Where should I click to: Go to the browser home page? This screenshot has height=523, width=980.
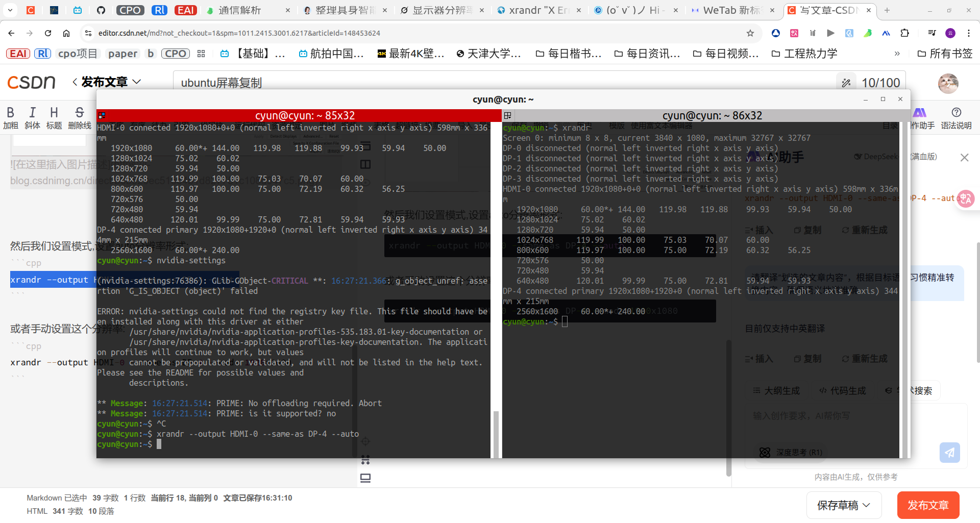click(x=66, y=33)
